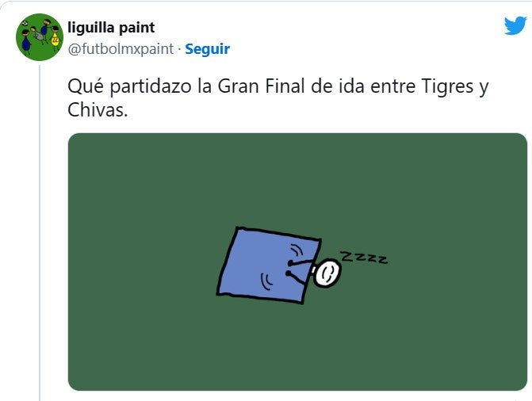This screenshot has width=532, height=401.
Task: Click the Twitter bird logo icon
Action: (515, 25)
